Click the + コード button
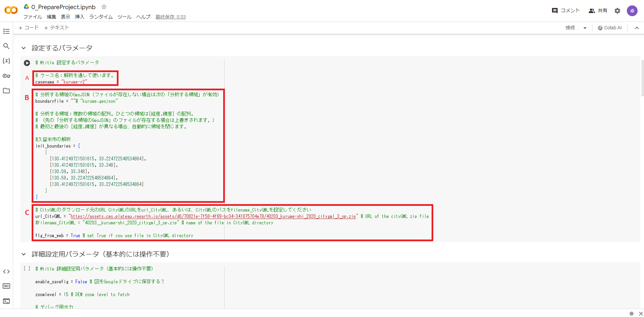644x317 pixels. 29,28
